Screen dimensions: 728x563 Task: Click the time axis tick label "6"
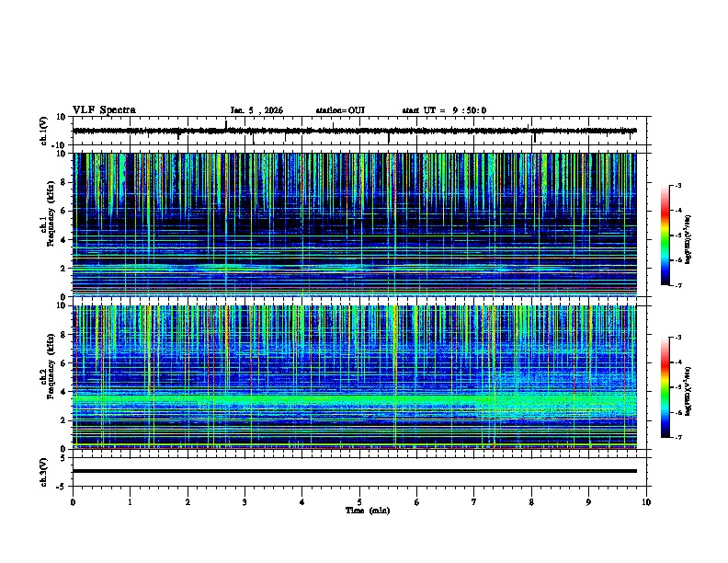pos(417,502)
